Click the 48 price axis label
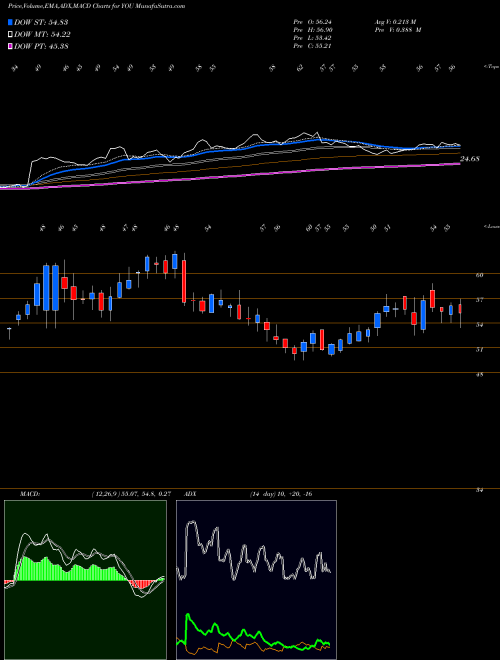 pos(479,374)
